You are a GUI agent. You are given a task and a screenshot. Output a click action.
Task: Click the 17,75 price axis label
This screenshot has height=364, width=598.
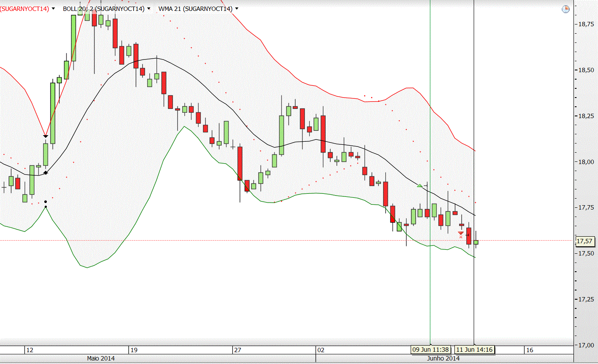pos(586,207)
